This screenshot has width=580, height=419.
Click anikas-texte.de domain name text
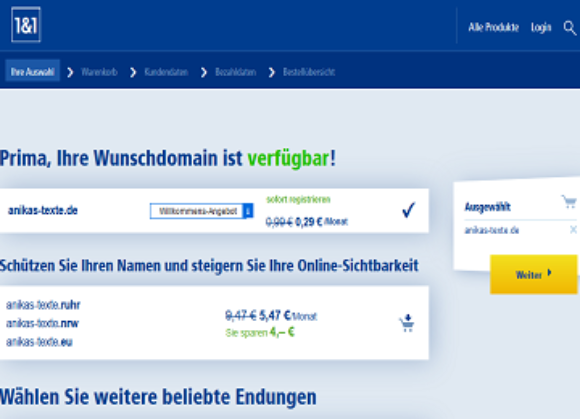tap(43, 210)
